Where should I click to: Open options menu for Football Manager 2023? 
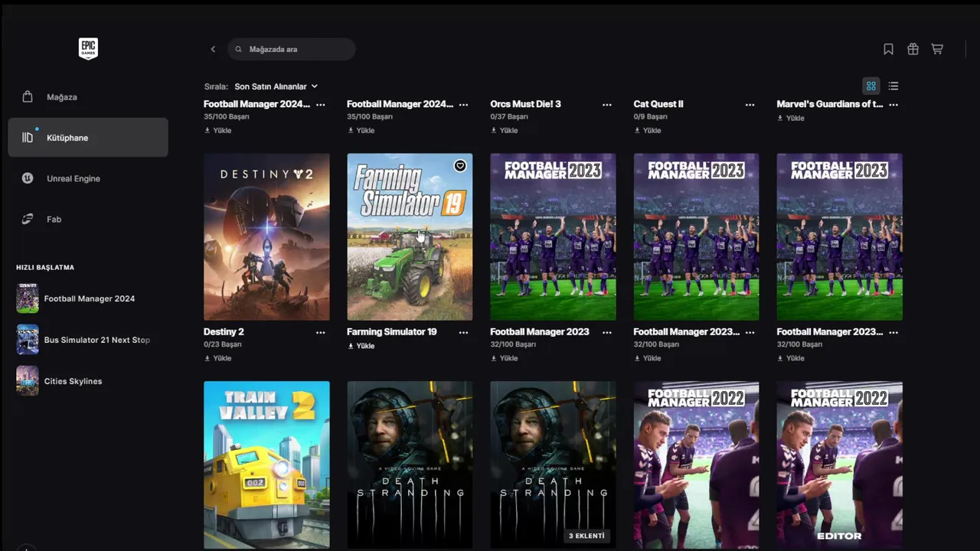607,332
